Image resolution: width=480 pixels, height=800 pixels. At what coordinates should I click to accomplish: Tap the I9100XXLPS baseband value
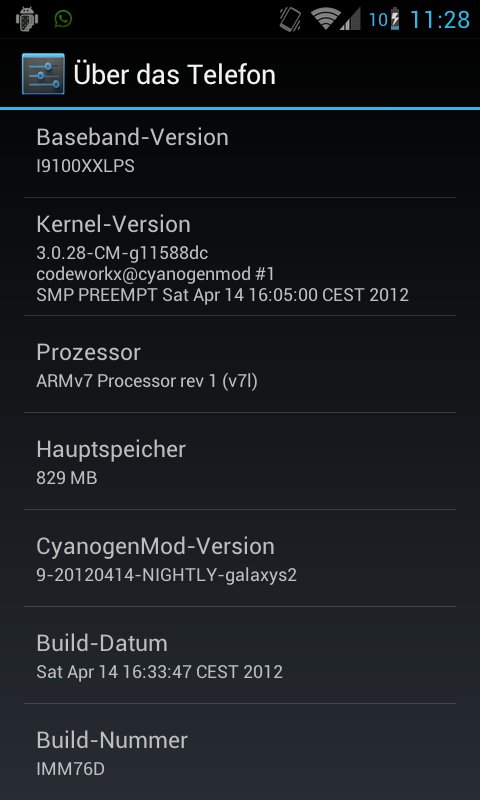(85, 166)
